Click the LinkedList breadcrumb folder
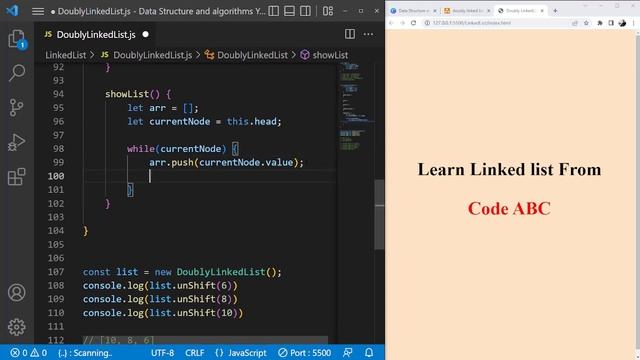The height and width of the screenshot is (360, 640). 65,55
